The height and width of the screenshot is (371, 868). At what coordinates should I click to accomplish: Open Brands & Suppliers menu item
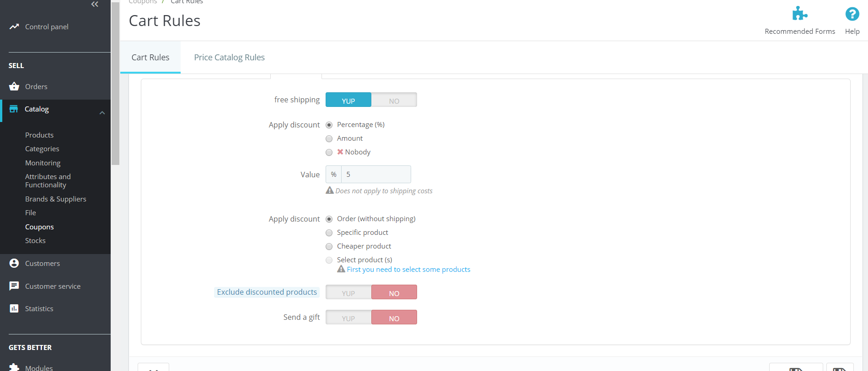pyautogui.click(x=55, y=199)
